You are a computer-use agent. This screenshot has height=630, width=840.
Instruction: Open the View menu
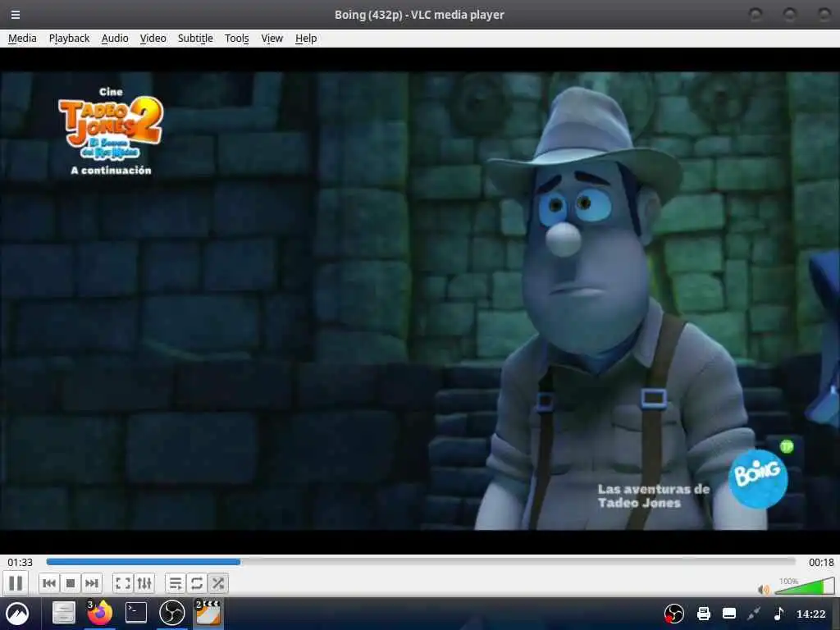click(272, 38)
